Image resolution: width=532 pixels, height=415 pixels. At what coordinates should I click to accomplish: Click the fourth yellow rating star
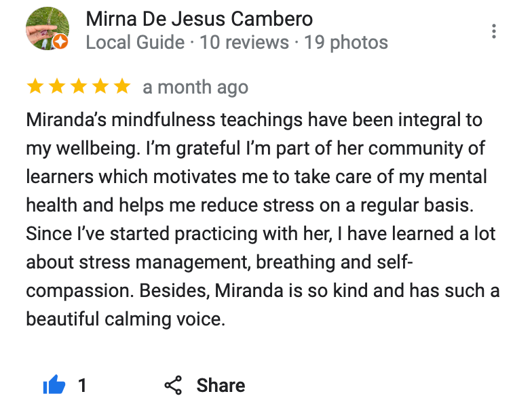tap(100, 87)
